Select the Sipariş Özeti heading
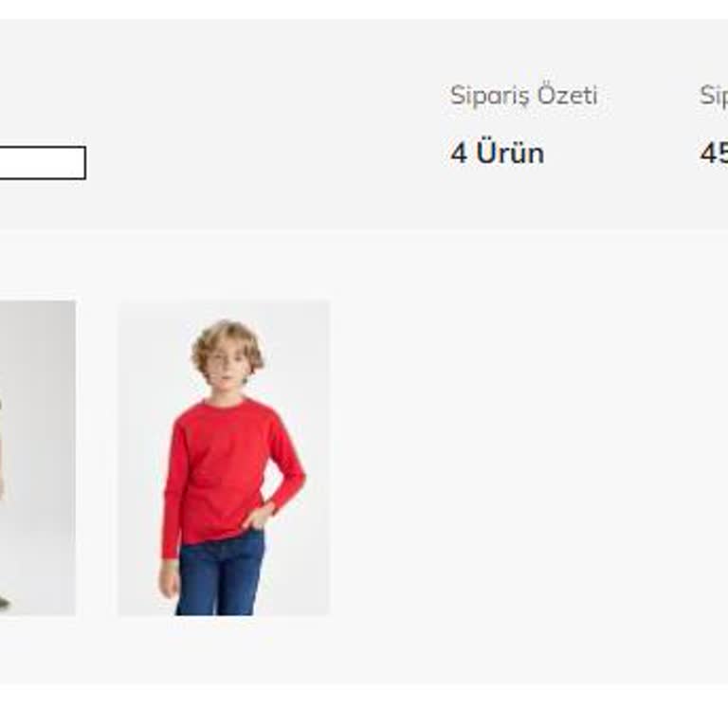 523,96
